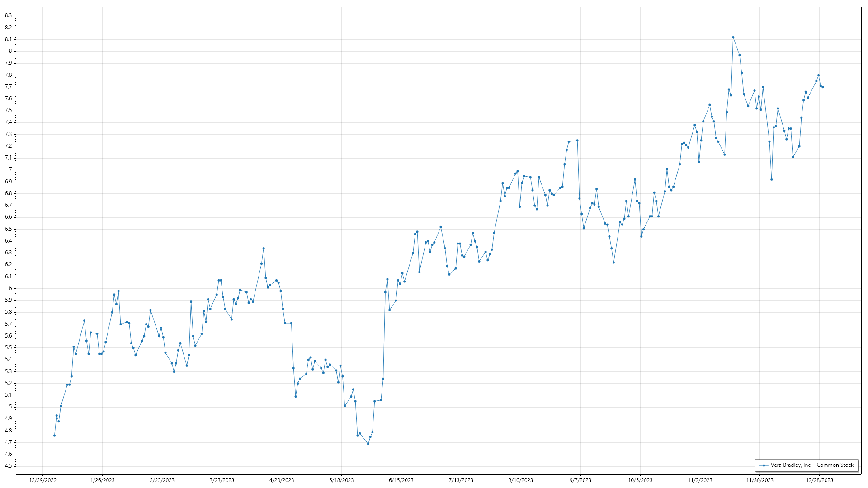Image resolution: width=868 pixels, height=488 pixels.
Task: Click the 8/10/2023 x-axis date label
Action: click(520, 480)
